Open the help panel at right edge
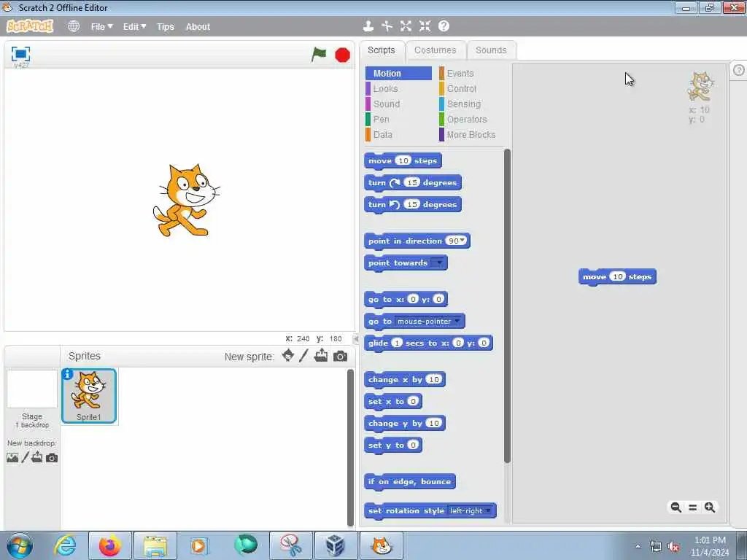 [x=738, y=71]
